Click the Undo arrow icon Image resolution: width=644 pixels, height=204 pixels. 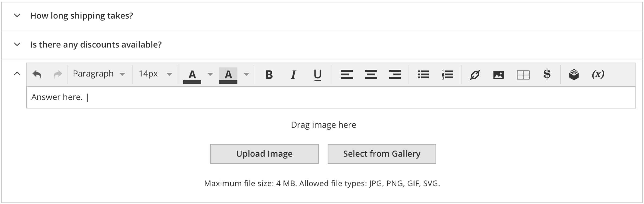37,74
